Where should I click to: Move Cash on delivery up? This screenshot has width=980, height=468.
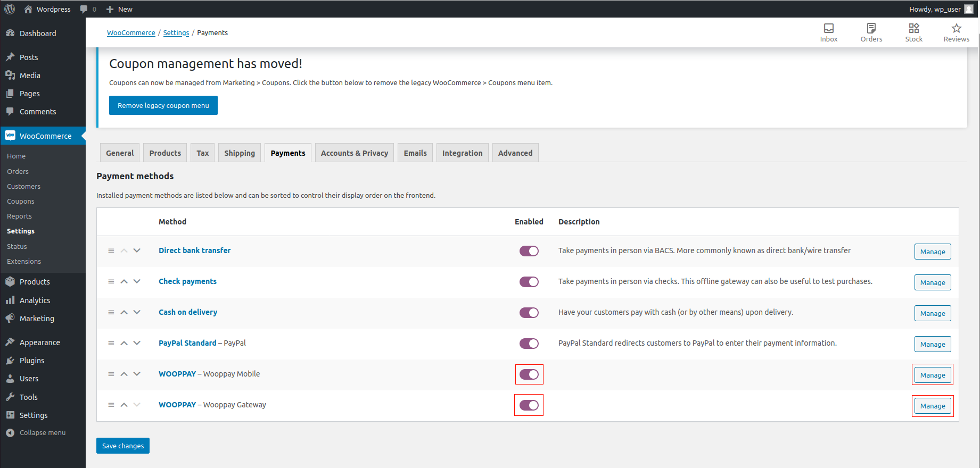[x=124, y=312]
